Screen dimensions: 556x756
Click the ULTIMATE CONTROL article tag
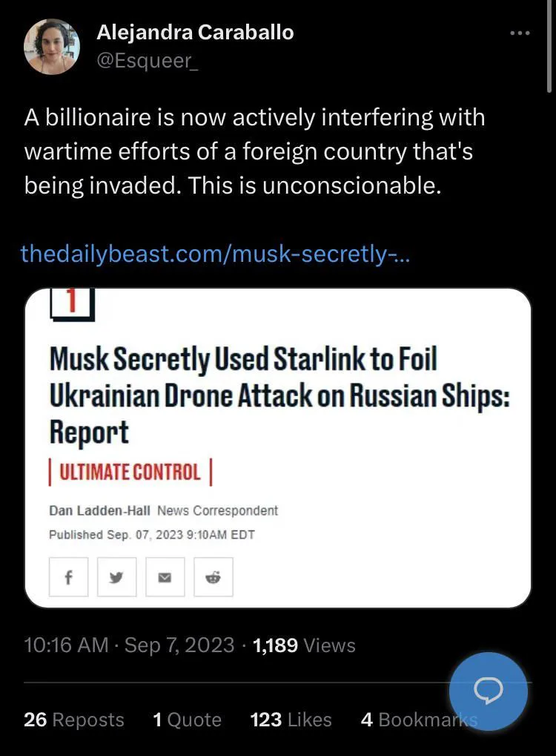pyautogui.click(x=130, y=472)
